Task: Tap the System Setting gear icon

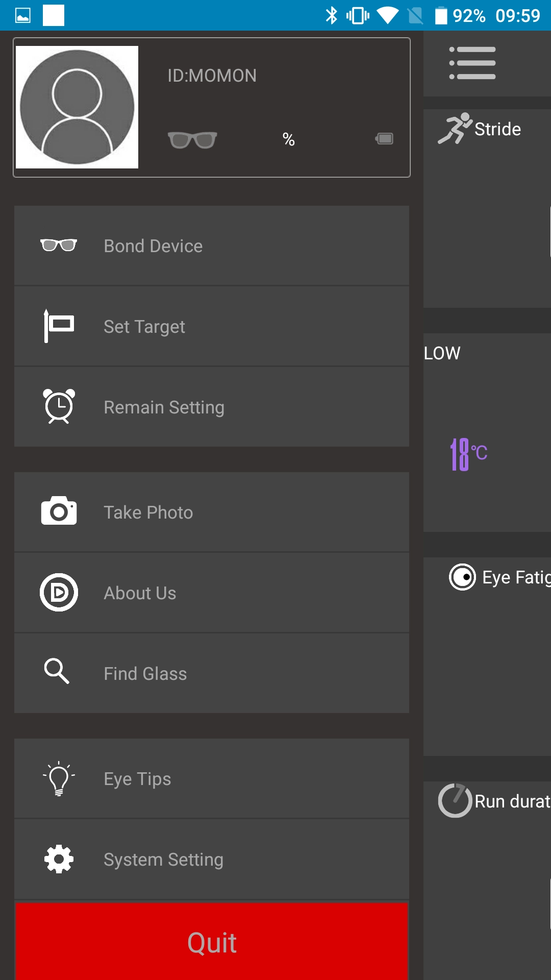Action: 59,859
